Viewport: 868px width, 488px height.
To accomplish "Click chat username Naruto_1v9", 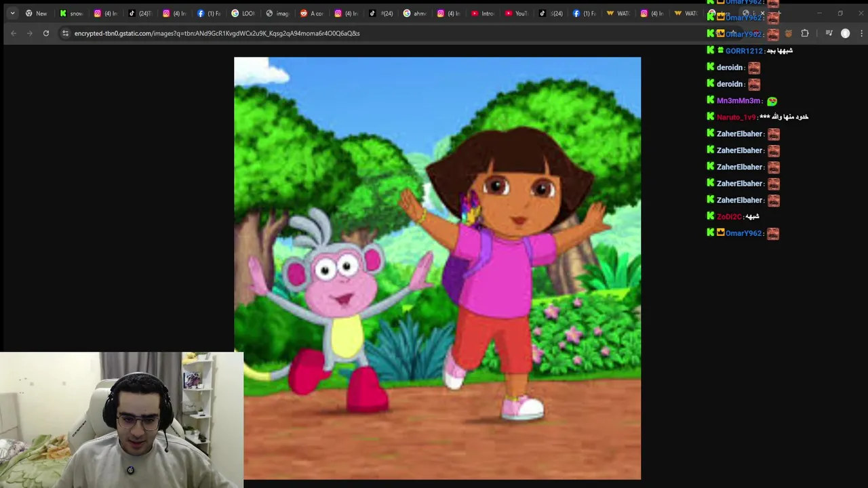I will tap(736, 117).
